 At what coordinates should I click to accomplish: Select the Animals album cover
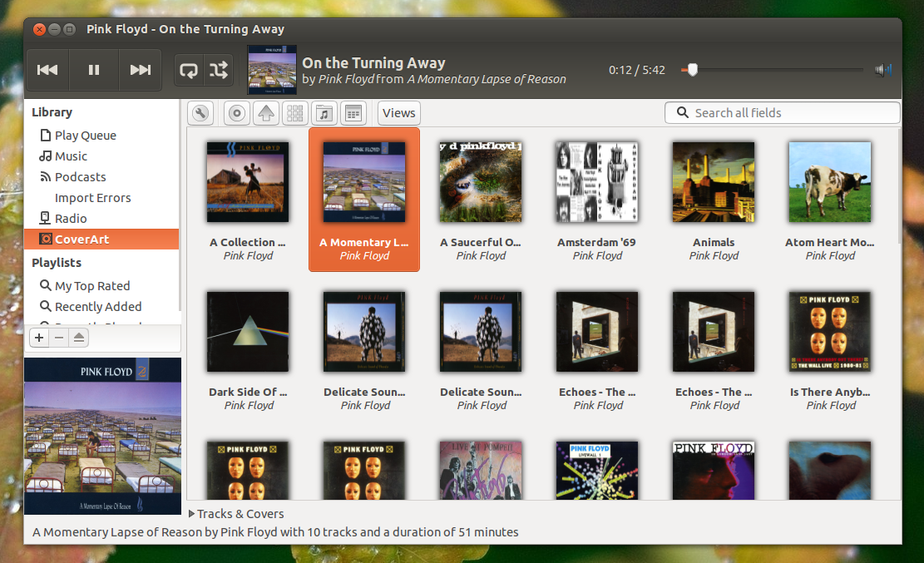point(714,182)
